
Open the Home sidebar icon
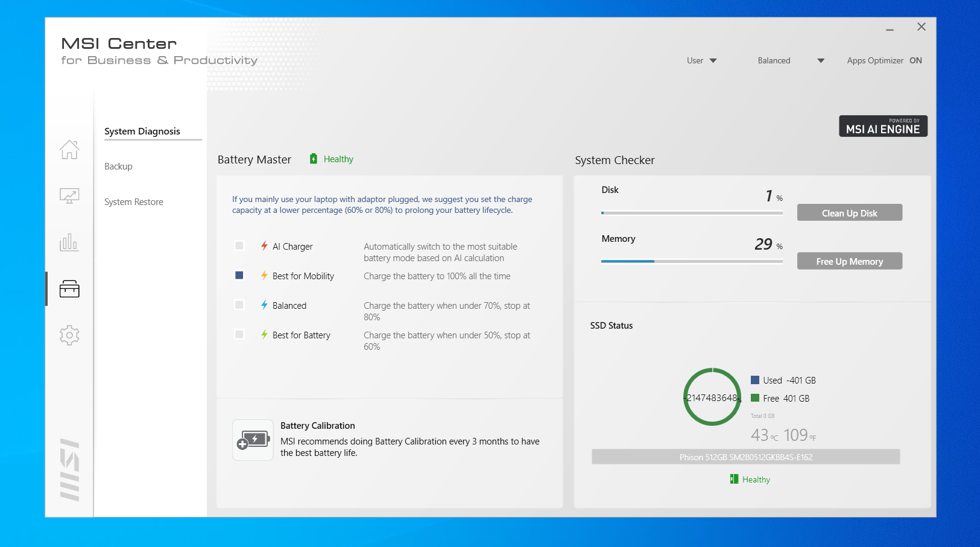[x=69, y=150]
